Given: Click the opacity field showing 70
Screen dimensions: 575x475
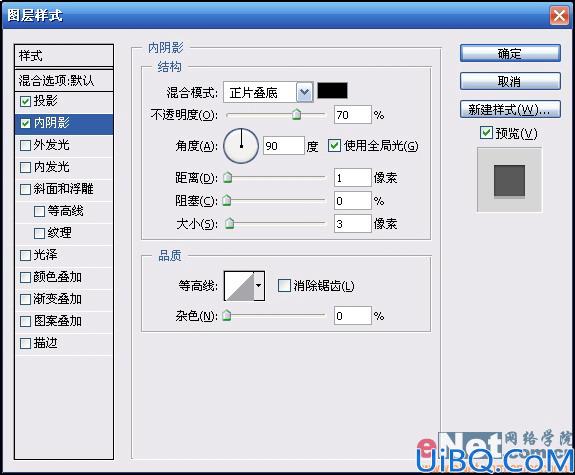Looking at the screenshot, I should click(x=352, y=115).
